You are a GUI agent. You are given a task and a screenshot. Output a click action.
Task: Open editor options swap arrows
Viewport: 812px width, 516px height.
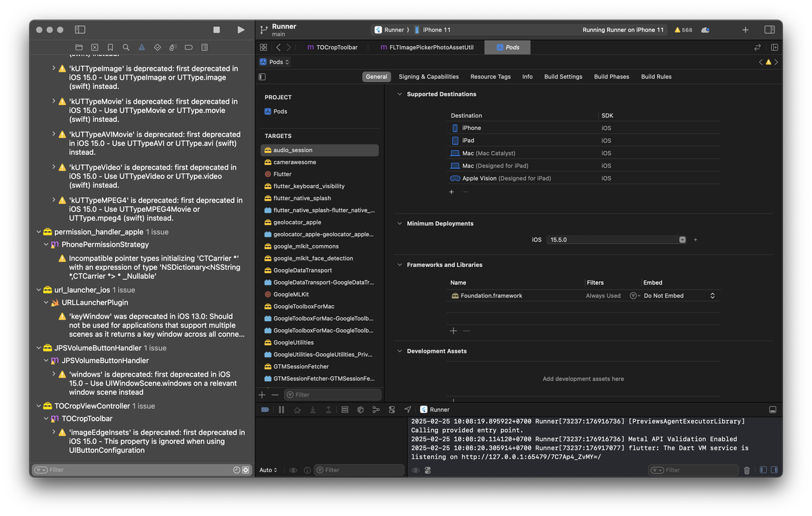[757, 47]
